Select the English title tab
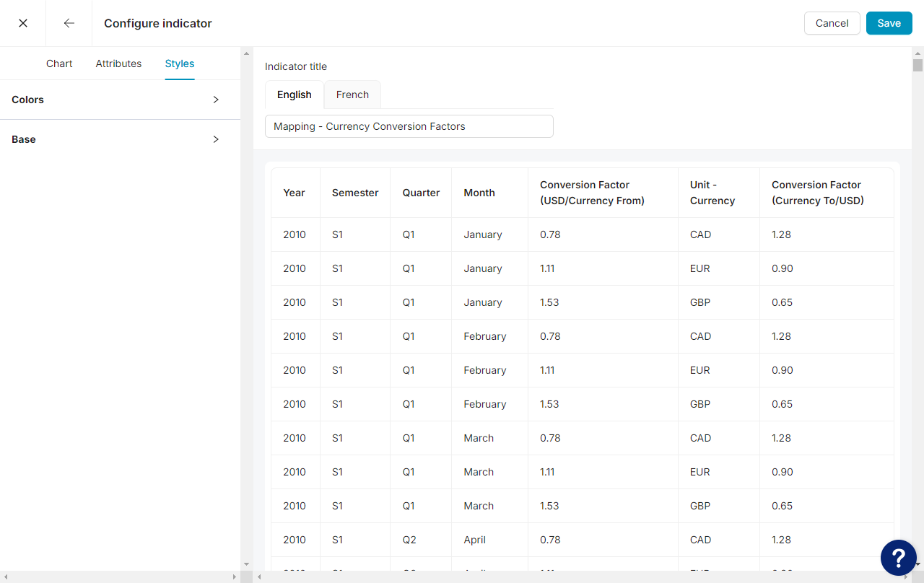The height and width of the screenshot is (583, 924). pos(294,95)
